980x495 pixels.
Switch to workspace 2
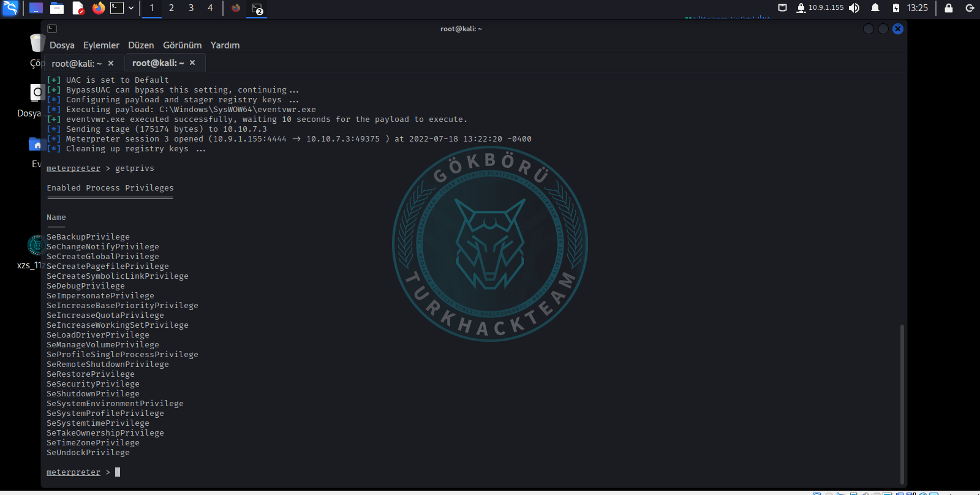(171, 8)
